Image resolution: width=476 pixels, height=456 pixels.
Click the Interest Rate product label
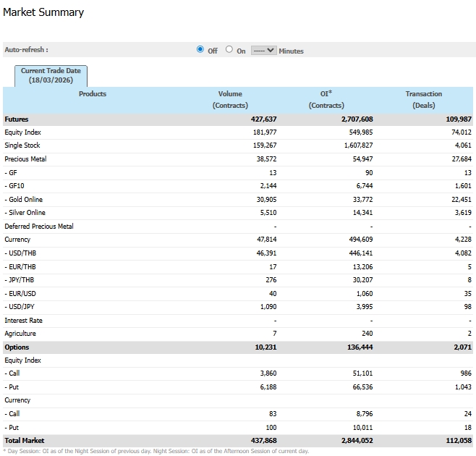[24, 321]
